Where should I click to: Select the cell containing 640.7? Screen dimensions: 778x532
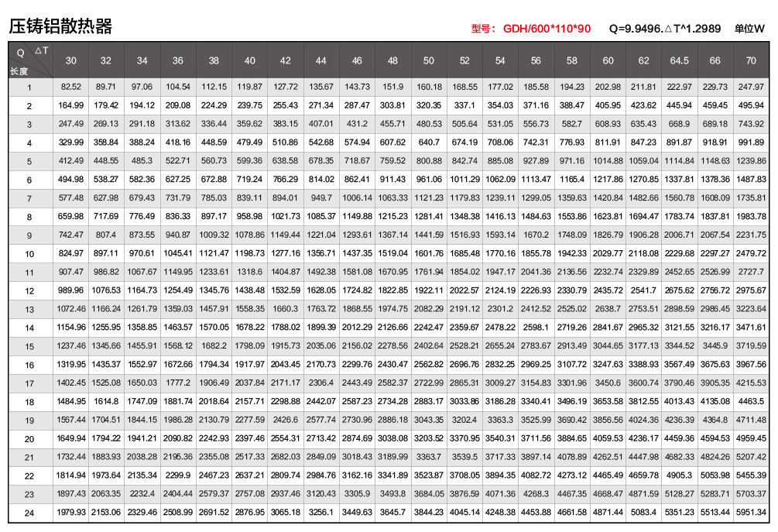428,142
